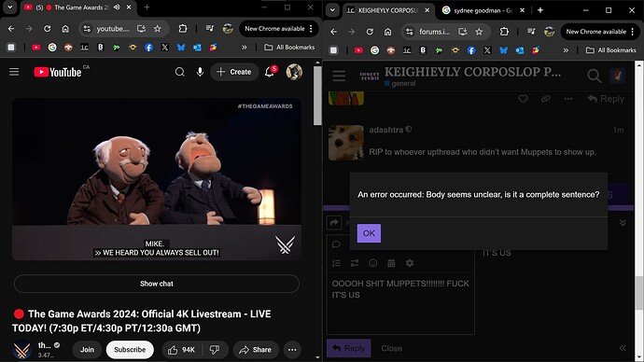644x362 pixels.
Task: Subscribe to The Game Awards channel
Action: coord(130,350)
